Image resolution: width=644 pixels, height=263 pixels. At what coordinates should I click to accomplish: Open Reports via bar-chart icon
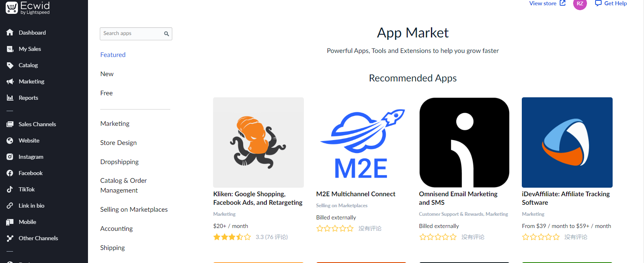tap(10, 98)
